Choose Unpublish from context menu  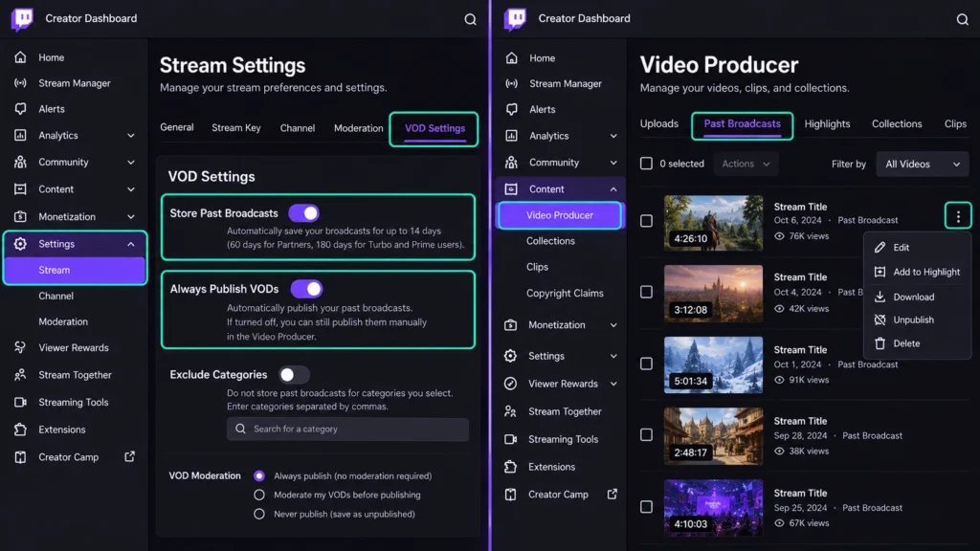click(x=918, y=320)
